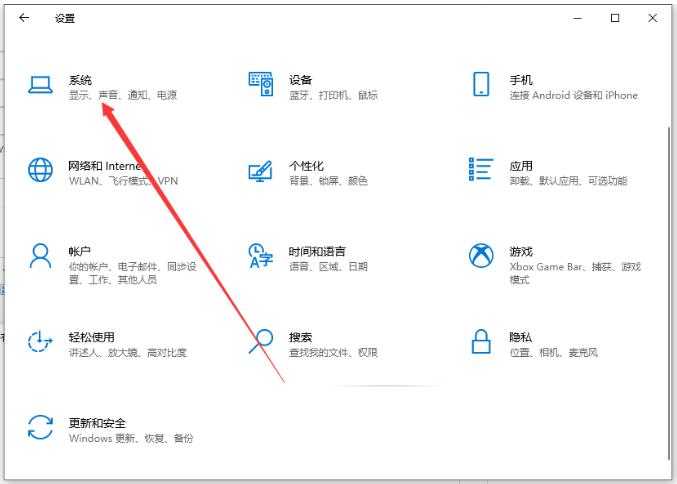Select the 搜索 magnifier icon
677x484 pixels.
[260, 342]
